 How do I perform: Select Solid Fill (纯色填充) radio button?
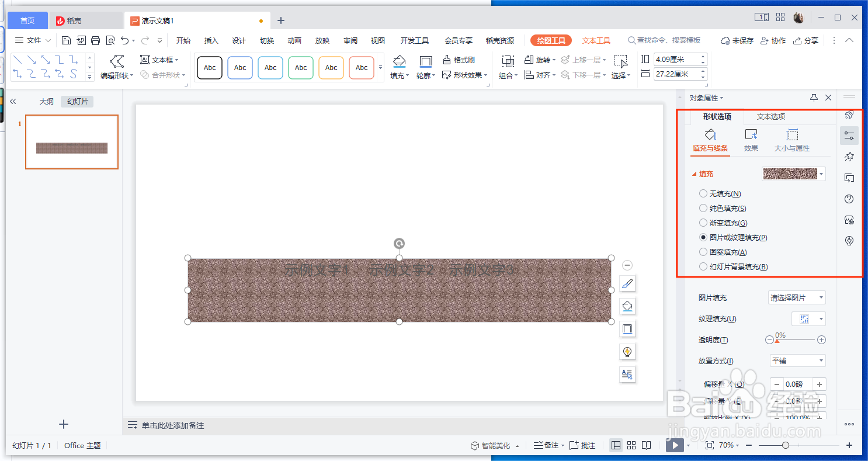click(703, 208)
